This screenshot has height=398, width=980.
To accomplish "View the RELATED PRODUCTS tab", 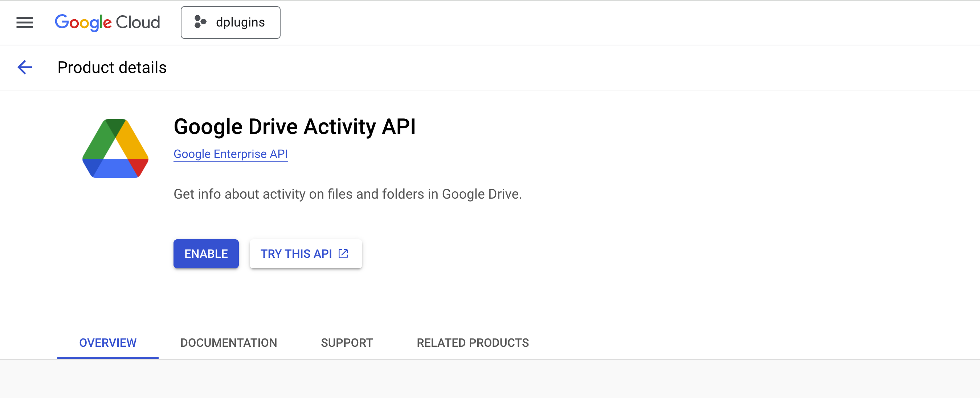I will (473, 343).
